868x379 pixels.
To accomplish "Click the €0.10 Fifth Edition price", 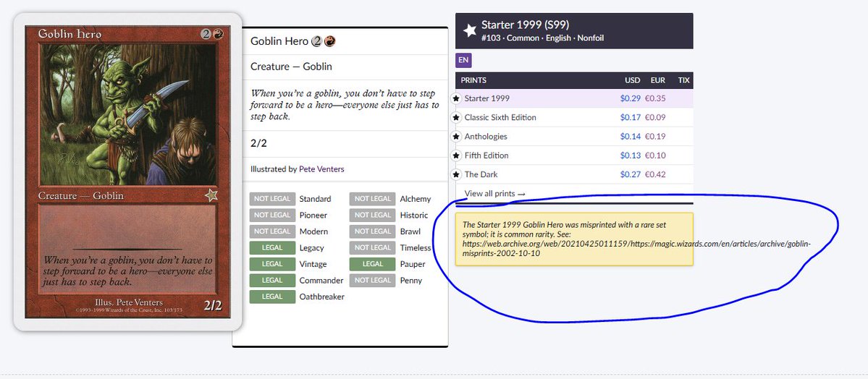I will [x=655, y=156].
